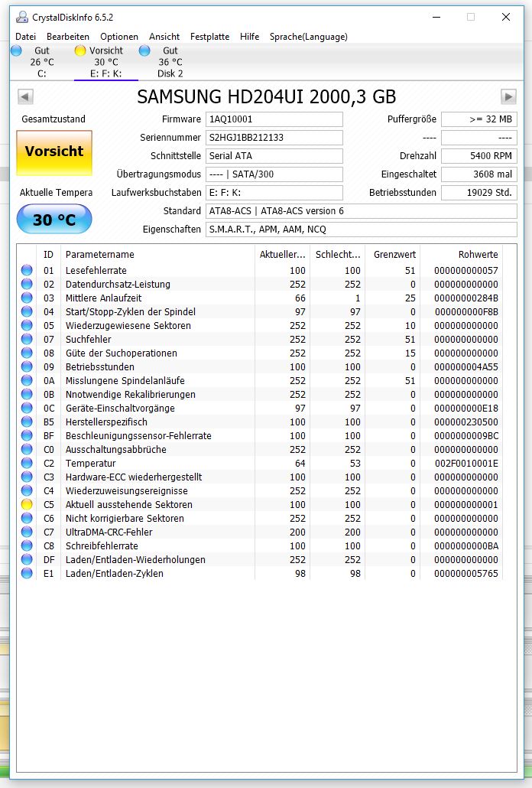Select the E: F: K: Vorsicht disk tab
The width and height of the screenshot is (532, 788).
coord(106,62)
